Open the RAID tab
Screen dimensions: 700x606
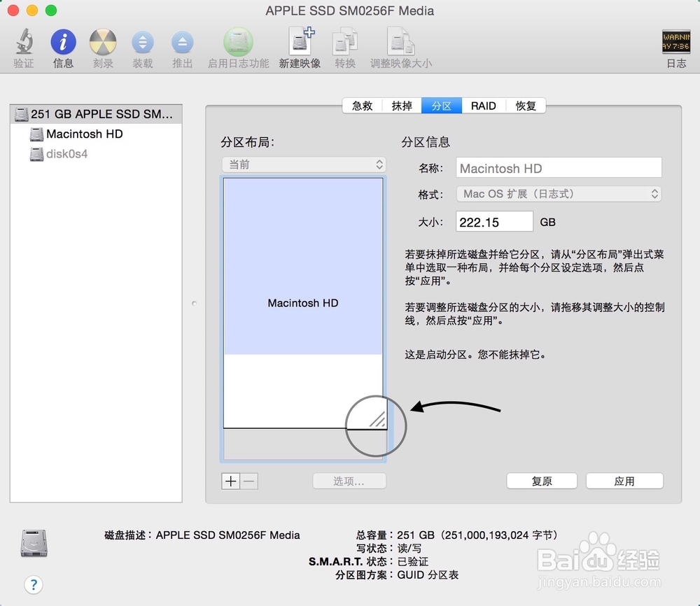click(x=483, y=105)
